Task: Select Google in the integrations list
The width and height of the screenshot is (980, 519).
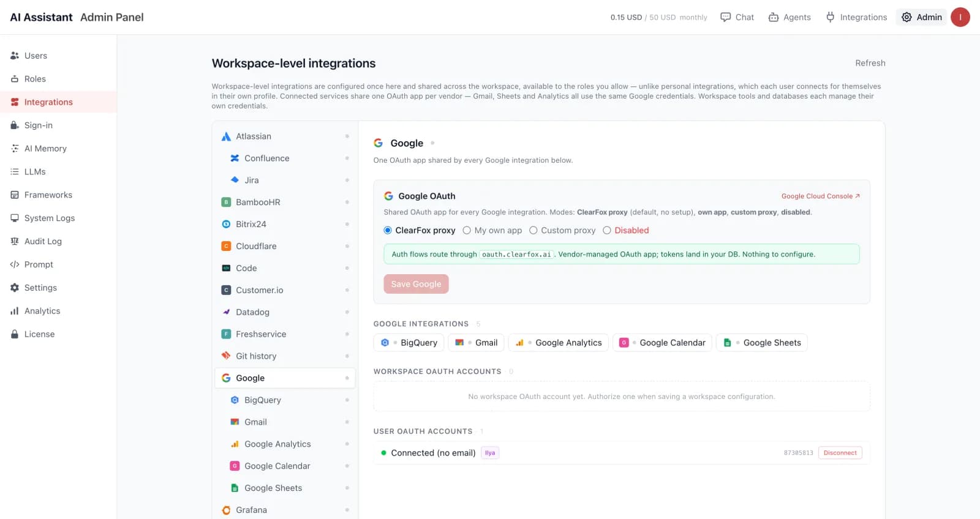Action: point(285,378)
